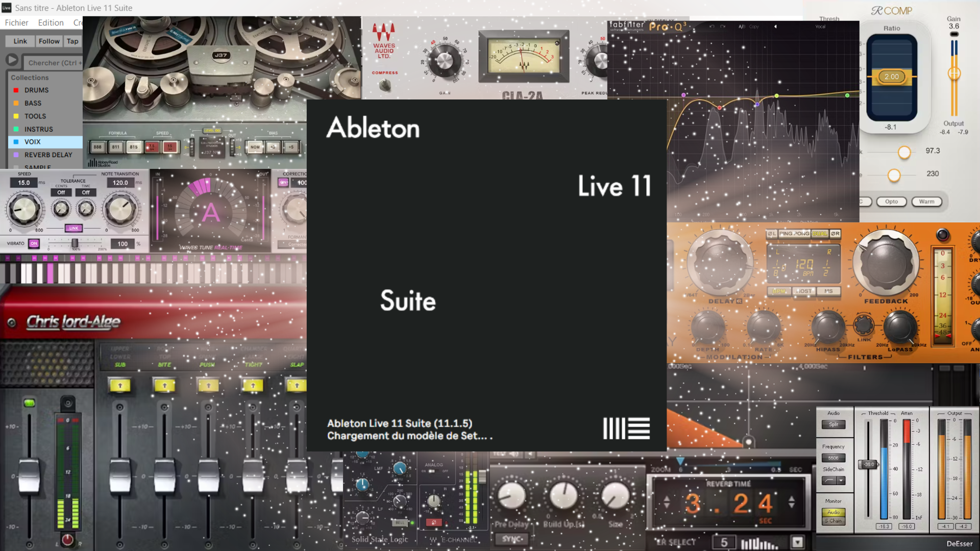The image size is (980, 551).
Task: Click J37 Formula 888 button
Action: 97,147
